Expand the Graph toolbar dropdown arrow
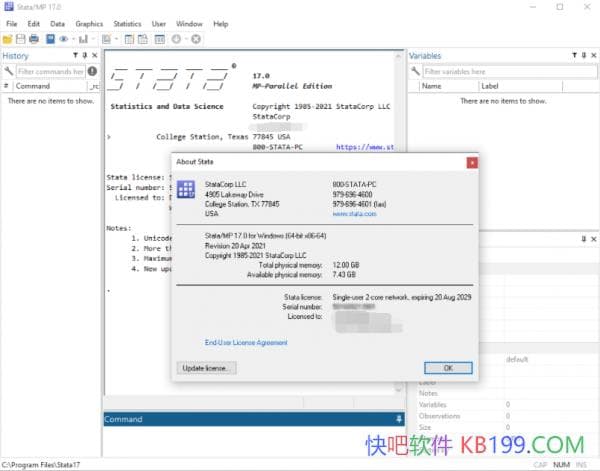The height and width of the screenshot is (471, 600). 92,39
